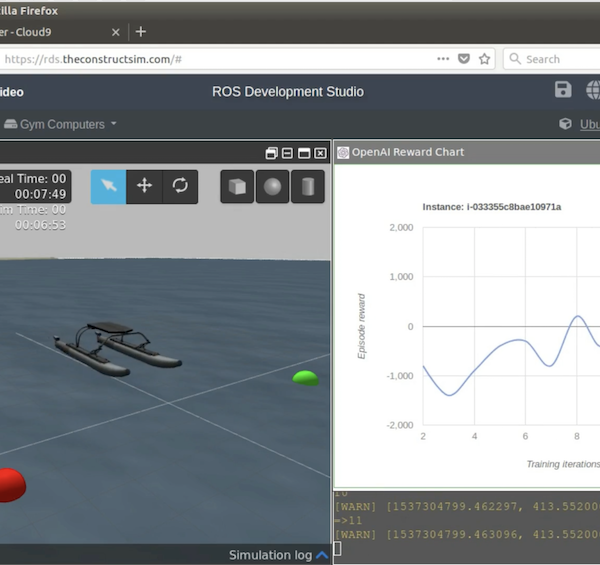Bookmark page with star icon
The image size is (600, 565).
point(484,59)
